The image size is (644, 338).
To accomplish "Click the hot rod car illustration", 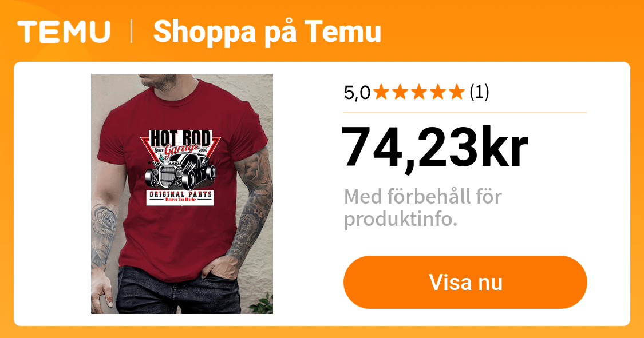I will click(181, 172).
